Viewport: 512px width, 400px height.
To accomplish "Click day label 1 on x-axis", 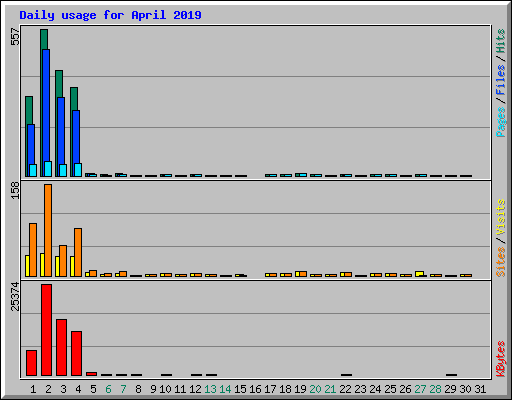I will [x=33, y=389].
